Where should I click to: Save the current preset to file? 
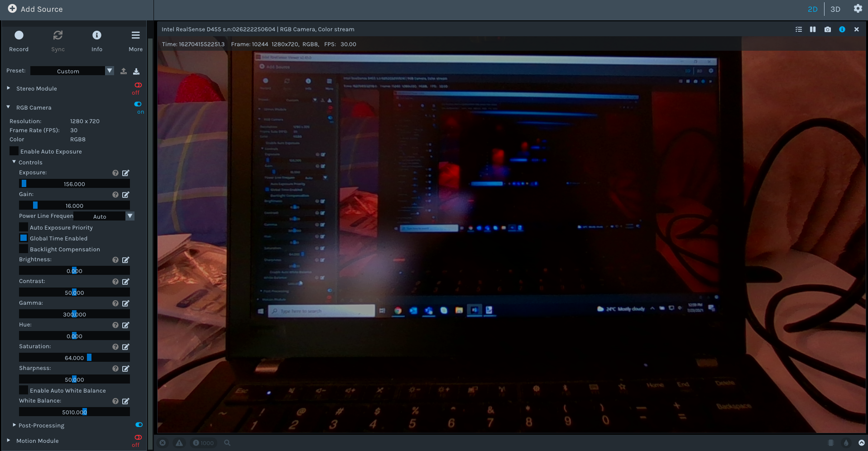click(136, 71)
